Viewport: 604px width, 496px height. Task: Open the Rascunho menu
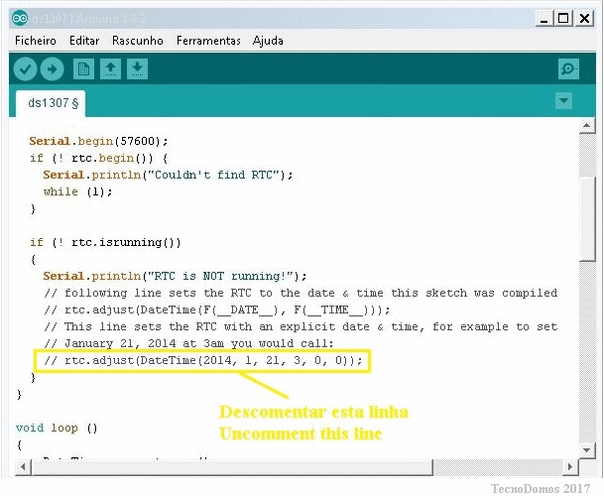[138, 40]
